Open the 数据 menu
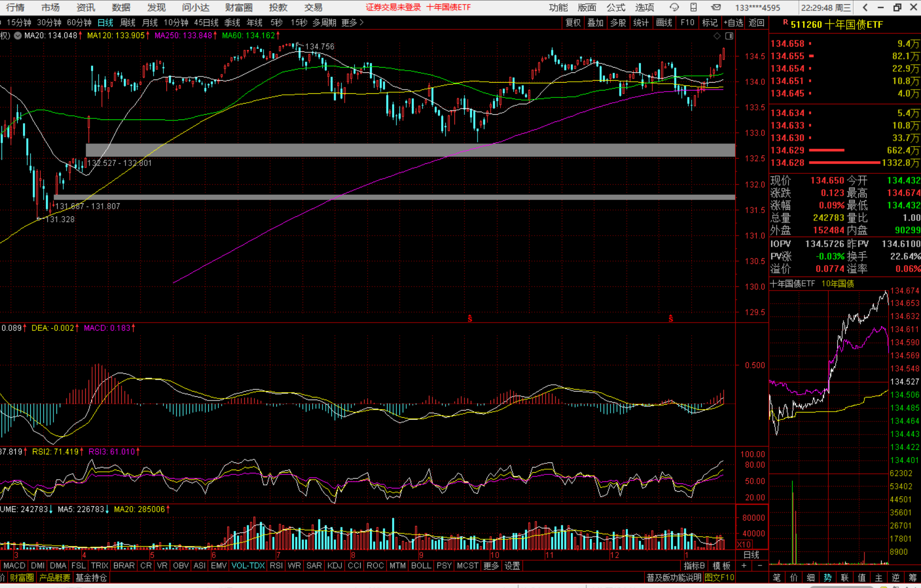This screenshot has width=921, height=588. 121,7
